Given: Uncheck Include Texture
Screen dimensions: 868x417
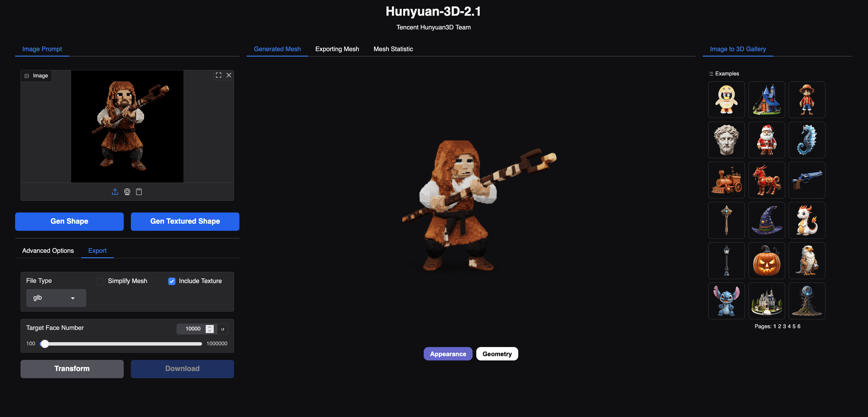Looking at the screenshot, I should click(x=172, y=281).
